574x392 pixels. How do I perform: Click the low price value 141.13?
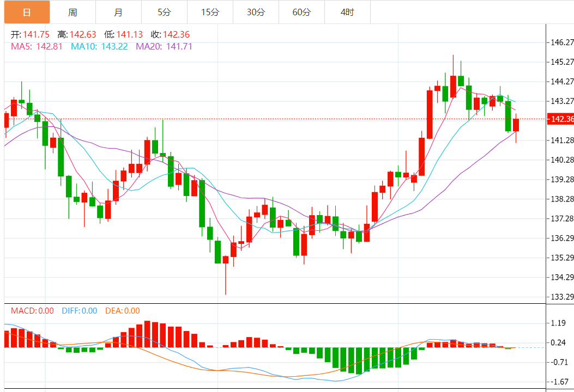click(x=130, y=34)
